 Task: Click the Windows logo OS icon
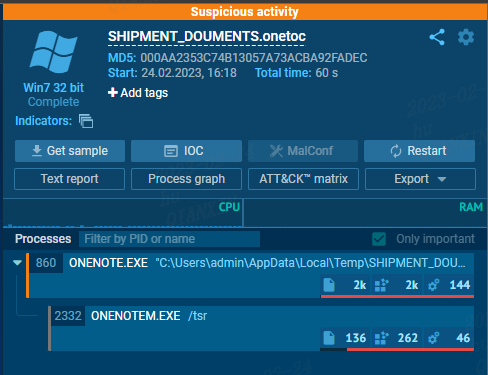click(54, 52)
